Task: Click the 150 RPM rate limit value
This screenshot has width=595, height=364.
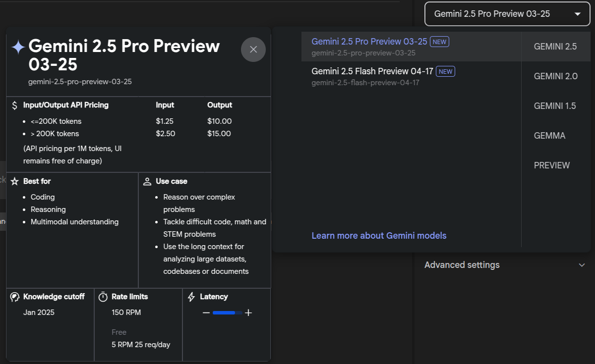Action: click(126, 312)
